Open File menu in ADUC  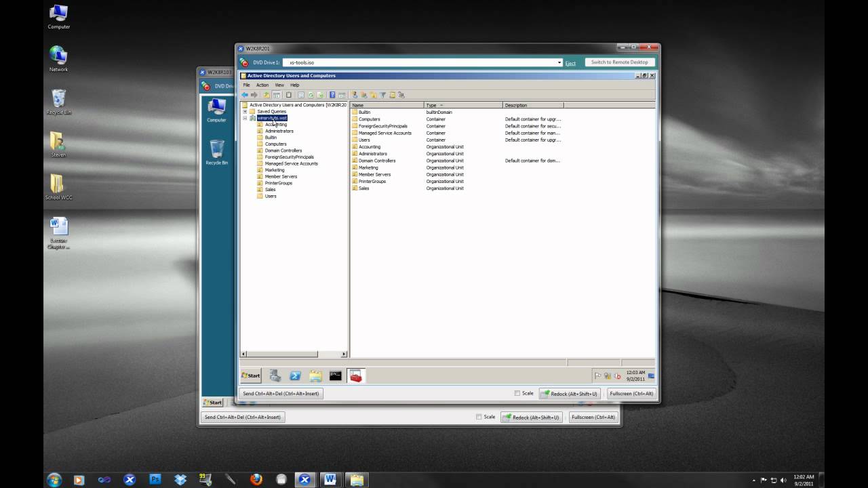click(246, 85)
